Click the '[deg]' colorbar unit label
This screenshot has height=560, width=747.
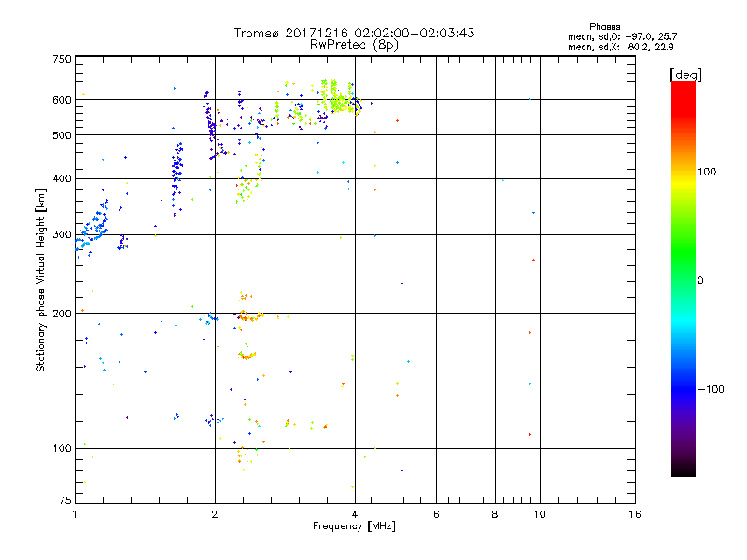pyautogui.click(x=685, y=75)
